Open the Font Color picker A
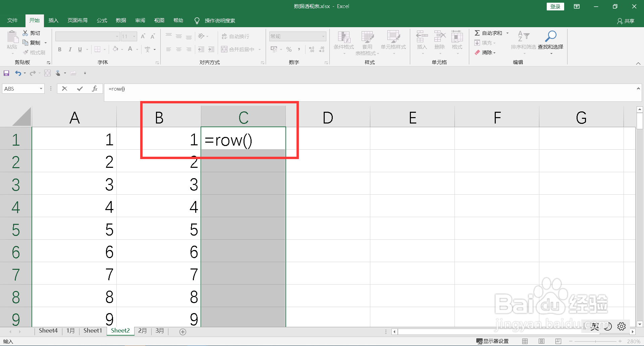The image size is (644, 346). 130,49
